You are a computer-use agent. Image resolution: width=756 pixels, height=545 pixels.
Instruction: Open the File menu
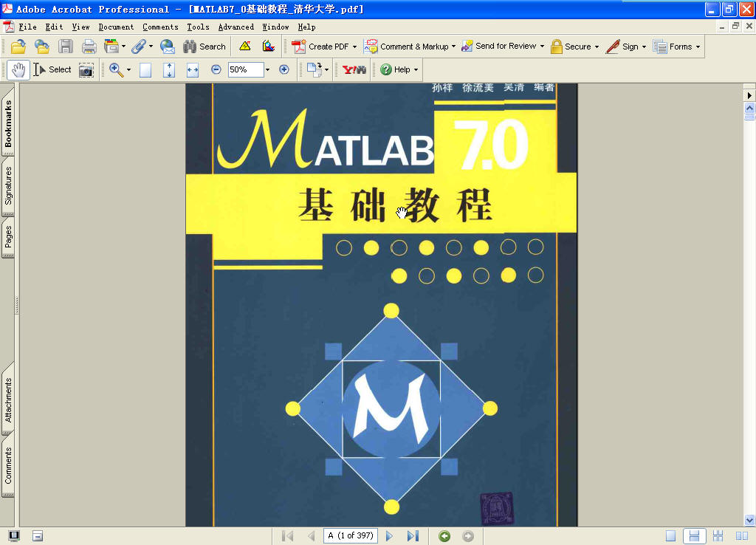(x=27, y=27)
